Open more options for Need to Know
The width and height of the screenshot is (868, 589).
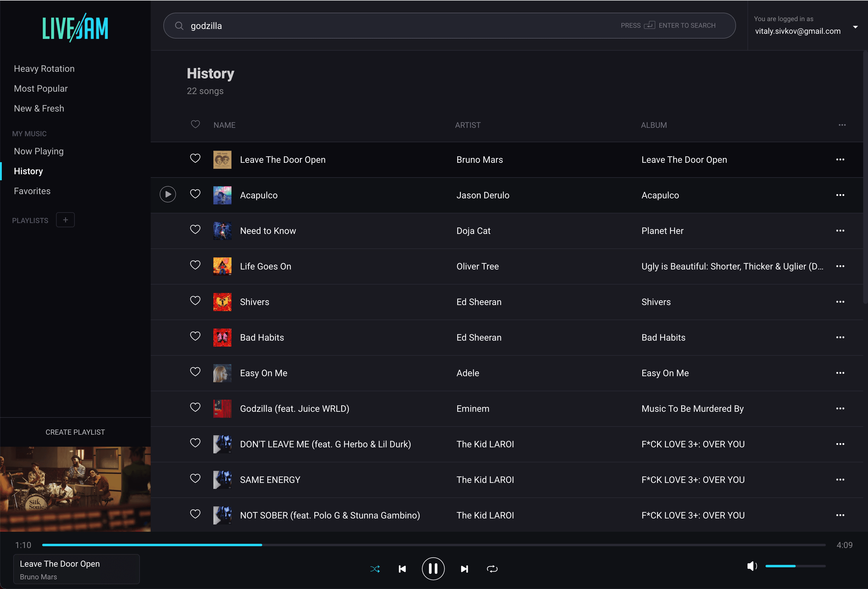[840, 231]
